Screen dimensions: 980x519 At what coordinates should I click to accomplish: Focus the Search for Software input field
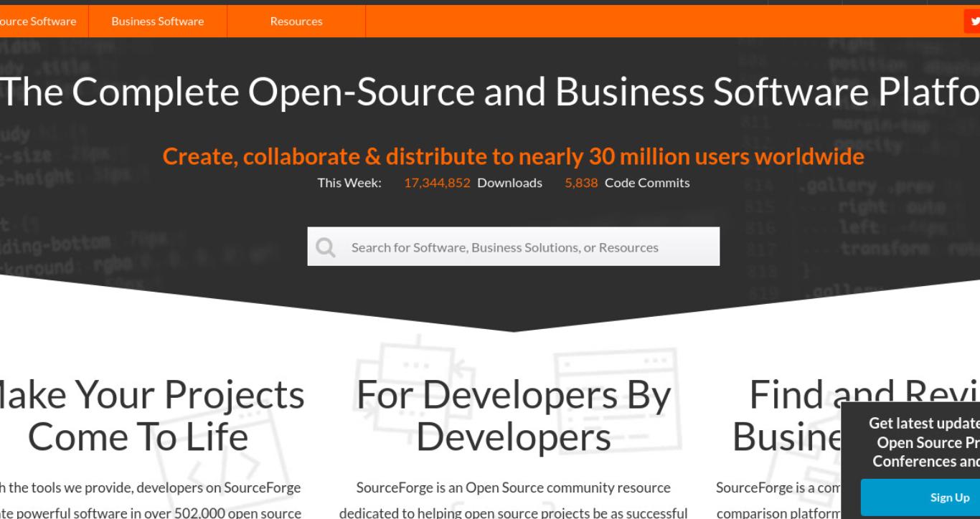pos(514,247)
